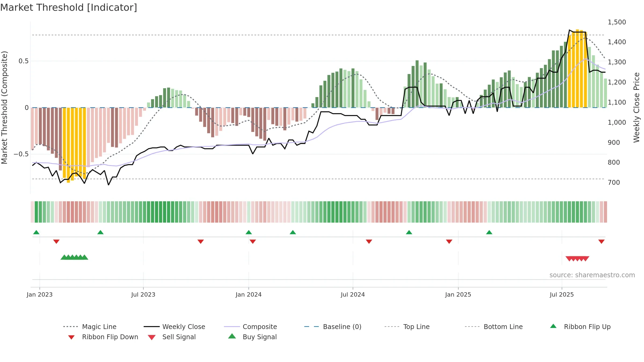
Task: Click ribbon flip down marker just after Jan 2024
Action: click(253, 242)
